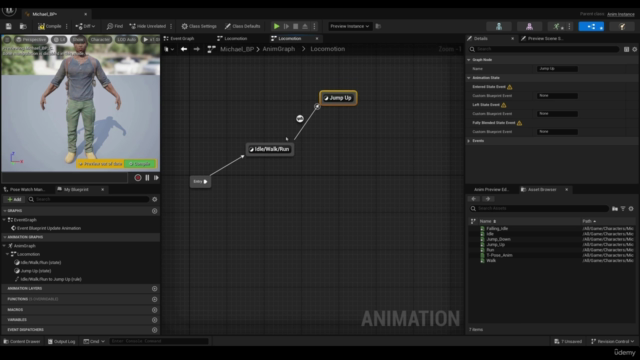Pause preview with the pause button
This screenshot has width=640, height=360.
pos(147,178)
